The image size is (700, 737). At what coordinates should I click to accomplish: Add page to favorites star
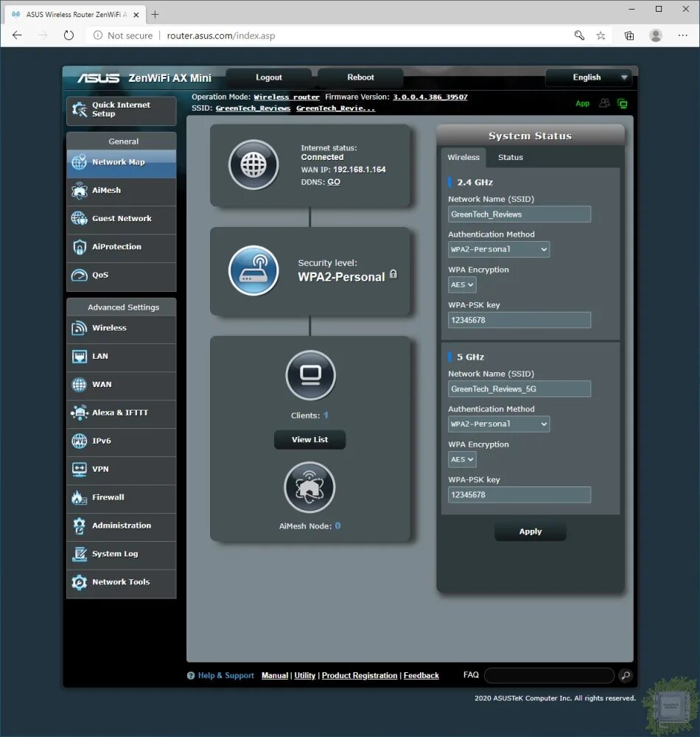click(601, 35)
